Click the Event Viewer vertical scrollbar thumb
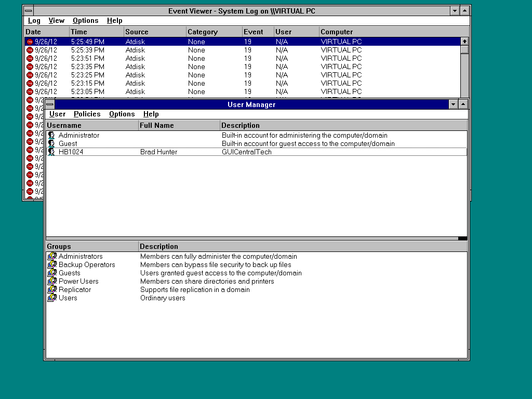 (x=464, y=49)
